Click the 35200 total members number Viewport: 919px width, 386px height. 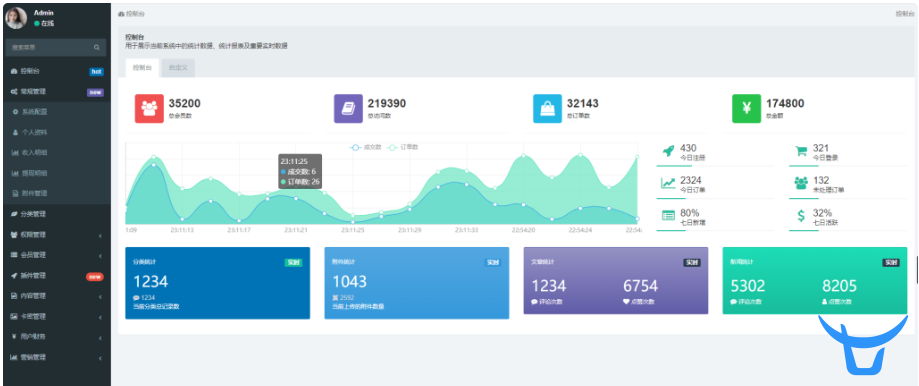pos(185,103)
